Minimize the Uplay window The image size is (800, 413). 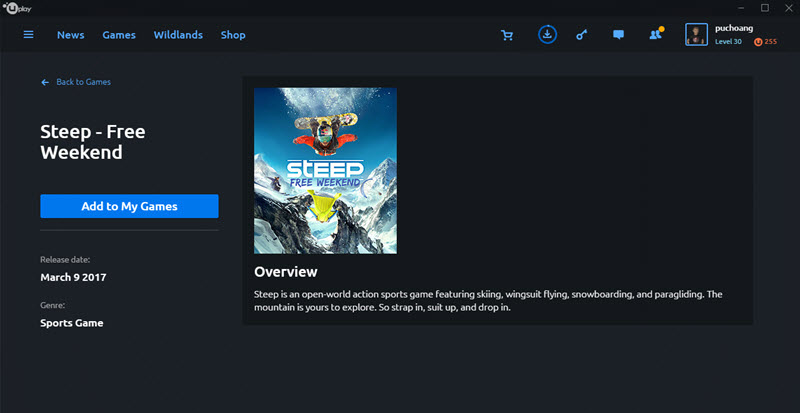[x=741, y=8]
